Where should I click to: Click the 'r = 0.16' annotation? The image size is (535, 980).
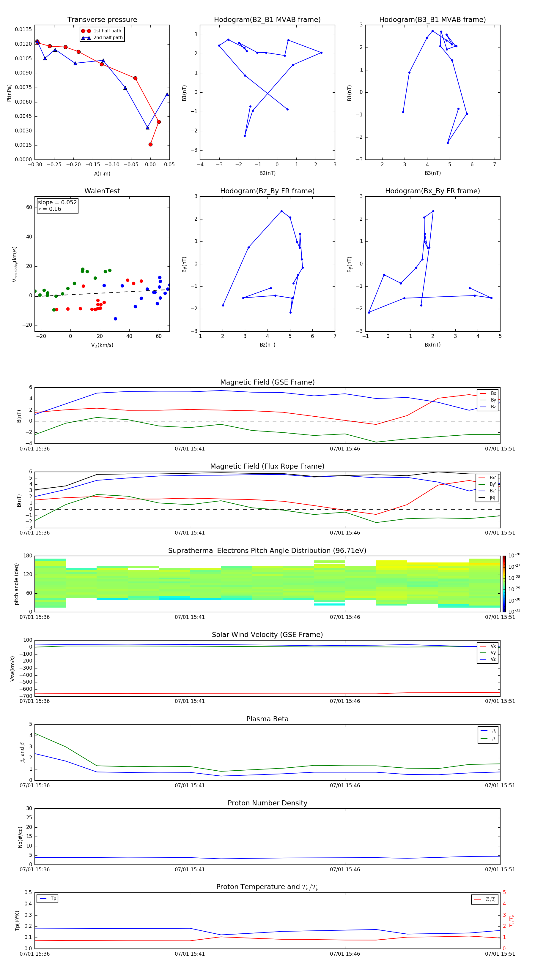pos(50,209)
